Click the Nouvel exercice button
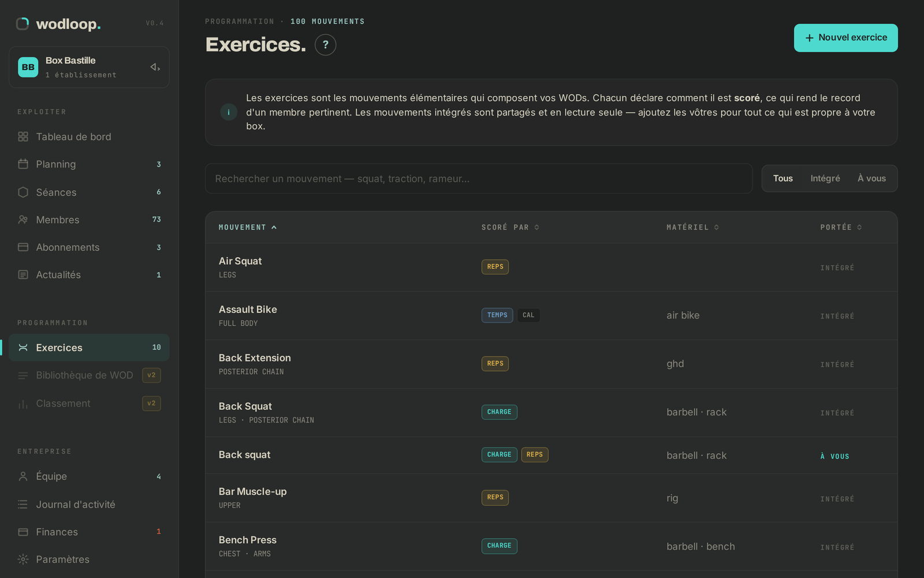This screenshot has height=578, width=924. point(845,38)
